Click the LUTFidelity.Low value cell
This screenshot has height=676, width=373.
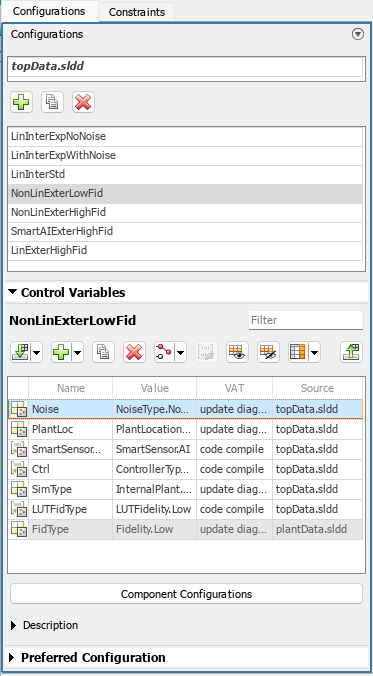154,509
